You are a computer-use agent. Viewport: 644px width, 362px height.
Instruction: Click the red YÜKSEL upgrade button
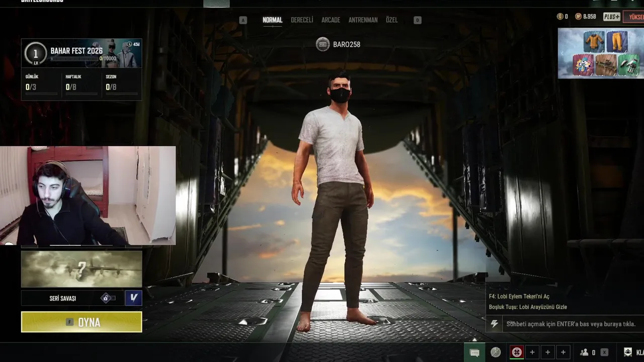pyautogui.click(x=634, y=17)
